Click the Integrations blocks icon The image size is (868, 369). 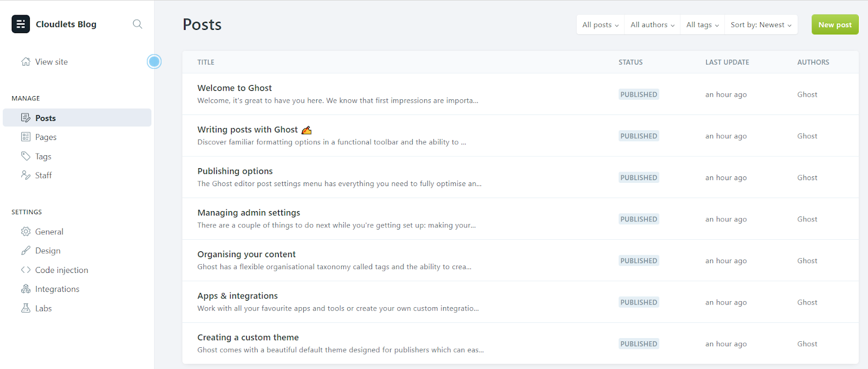[x=25, y=289]
